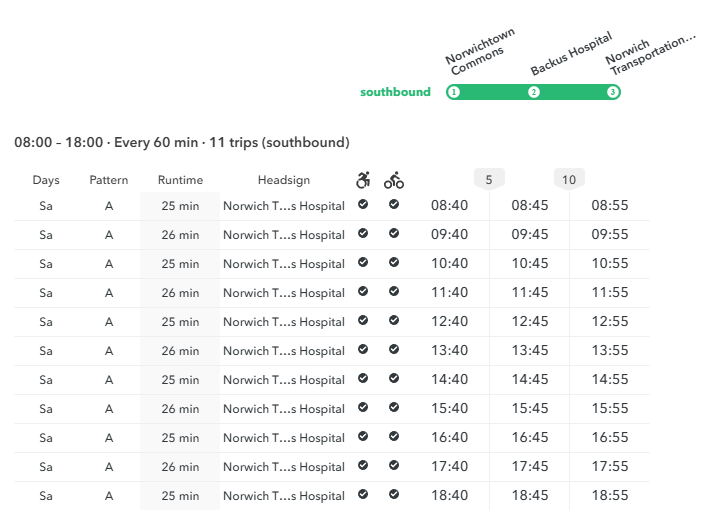Click the 18:55 time cell
Viewport: 720px width, 530px height.
click(610, 495)
